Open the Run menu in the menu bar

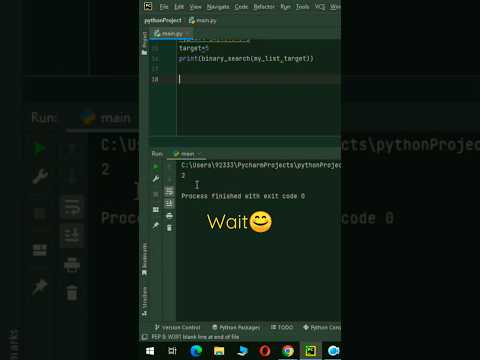coord(285,7)
